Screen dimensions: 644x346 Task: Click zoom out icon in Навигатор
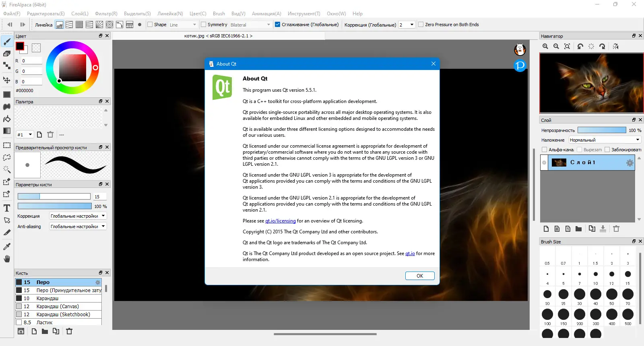pyautogui.click(x=556, y=46)
